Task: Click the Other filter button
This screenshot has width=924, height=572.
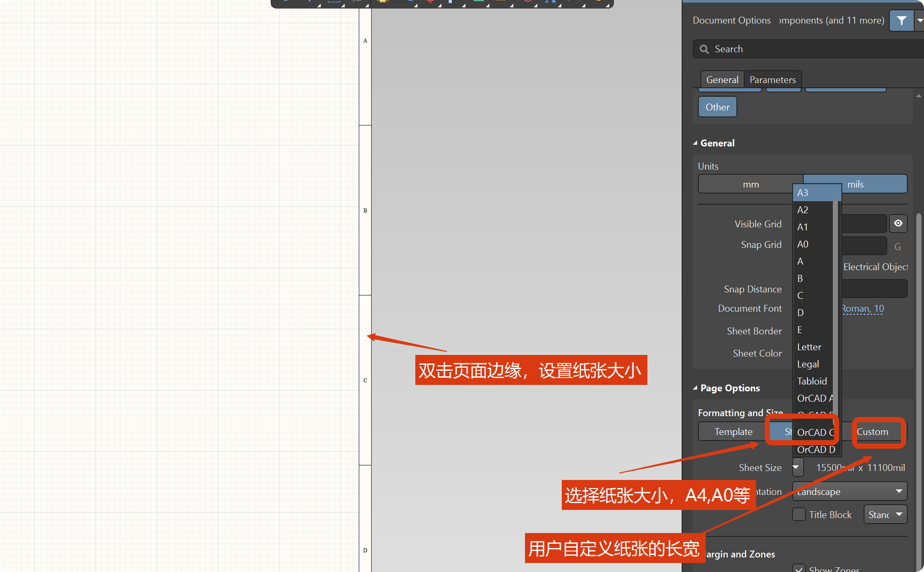Action: click(717, 107)
